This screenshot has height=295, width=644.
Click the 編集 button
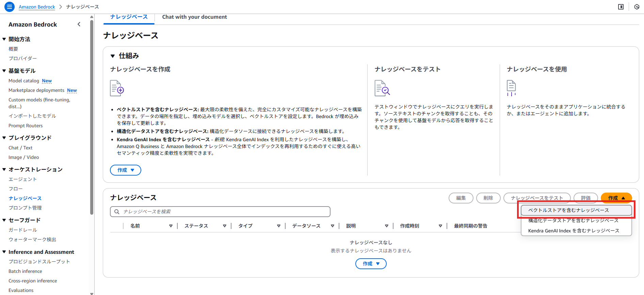pos(461,198)
